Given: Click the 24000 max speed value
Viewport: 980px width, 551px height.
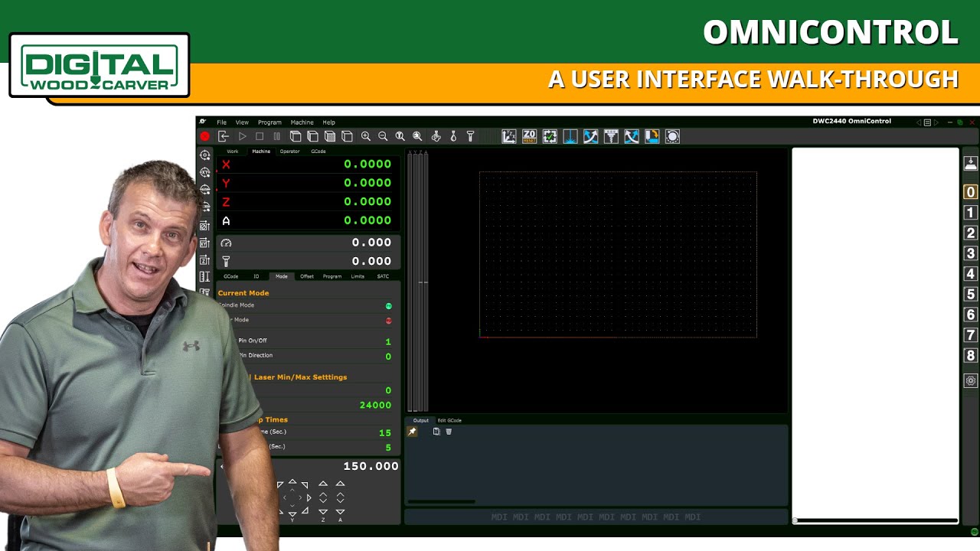Looking at the screenshot, I should (375, 405).
